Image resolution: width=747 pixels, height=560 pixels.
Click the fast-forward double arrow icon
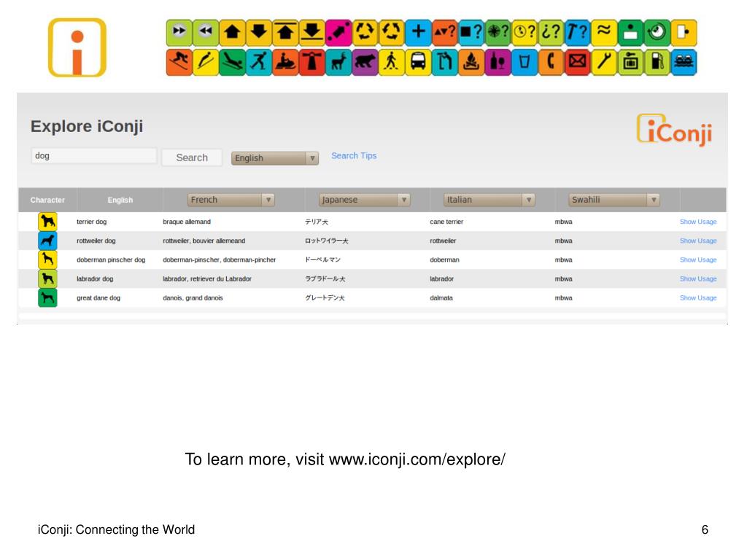coord(179,32)
